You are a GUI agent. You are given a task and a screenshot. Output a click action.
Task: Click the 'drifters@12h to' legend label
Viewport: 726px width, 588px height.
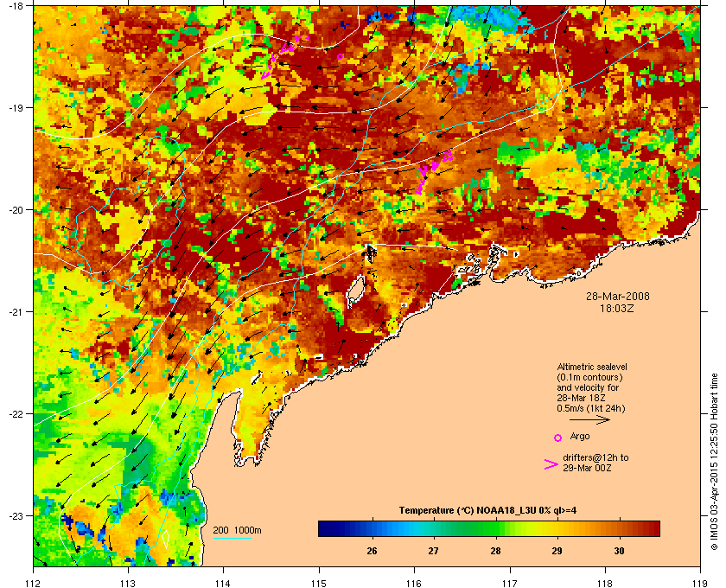click(595, 457)
